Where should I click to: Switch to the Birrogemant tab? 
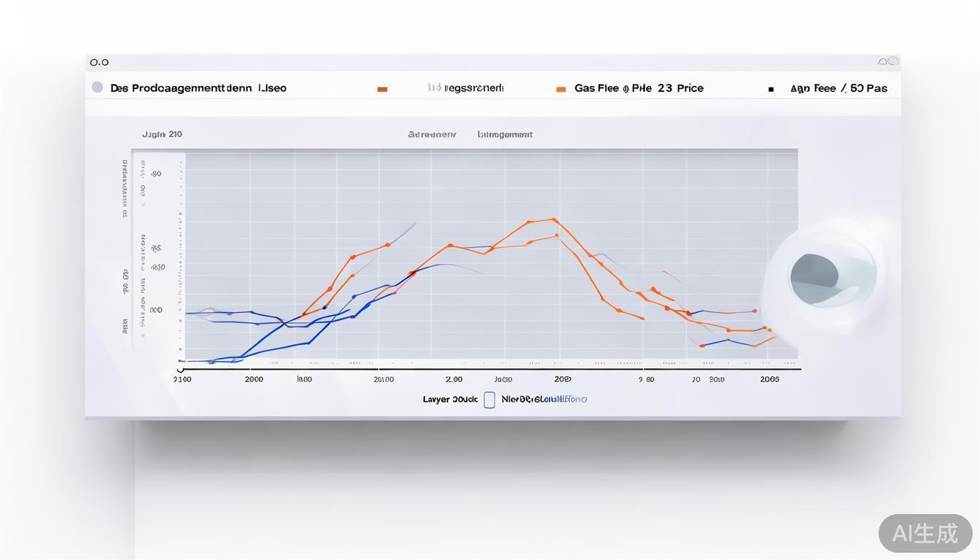[505, 134]
